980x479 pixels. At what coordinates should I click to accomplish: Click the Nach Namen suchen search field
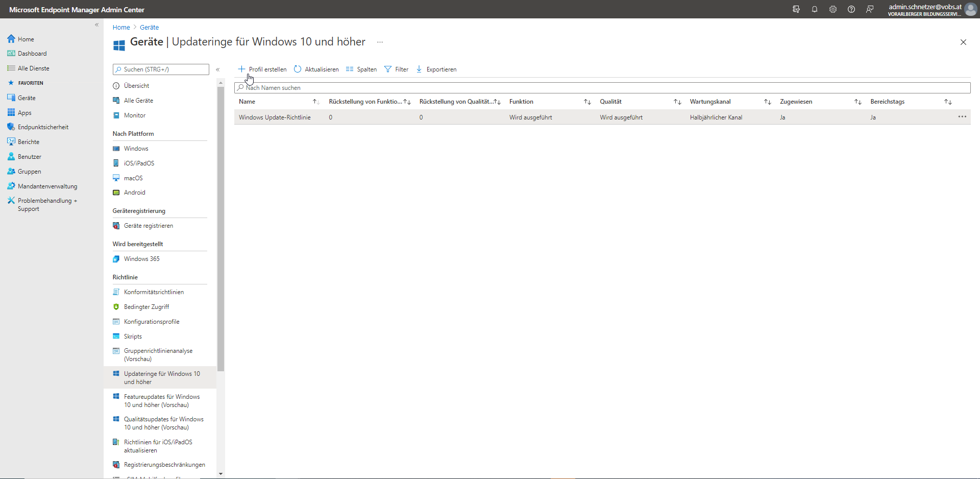[x=602, y=88]
